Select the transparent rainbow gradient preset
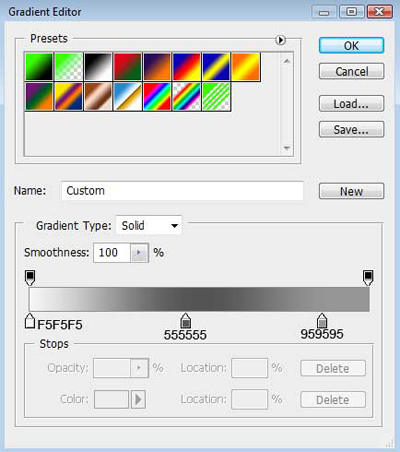The height and width of the screenshot is (452, 400). [x=187, y=96]
